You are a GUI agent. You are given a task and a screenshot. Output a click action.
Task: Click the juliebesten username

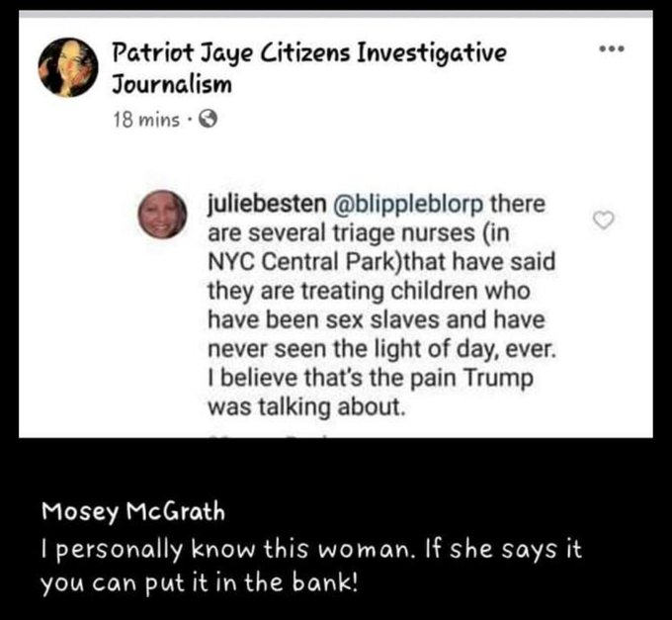coord(267,204)
